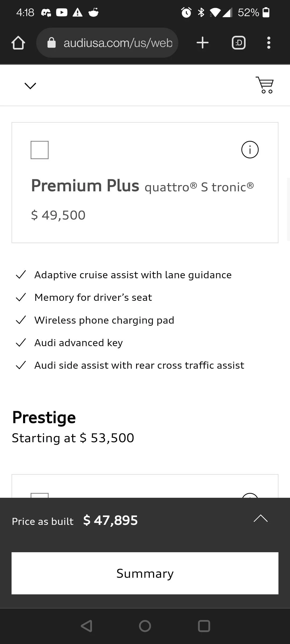This screenshot has width=290, height=644.
Task: Tap the browser home icon
Action: (x=18, y=43)
